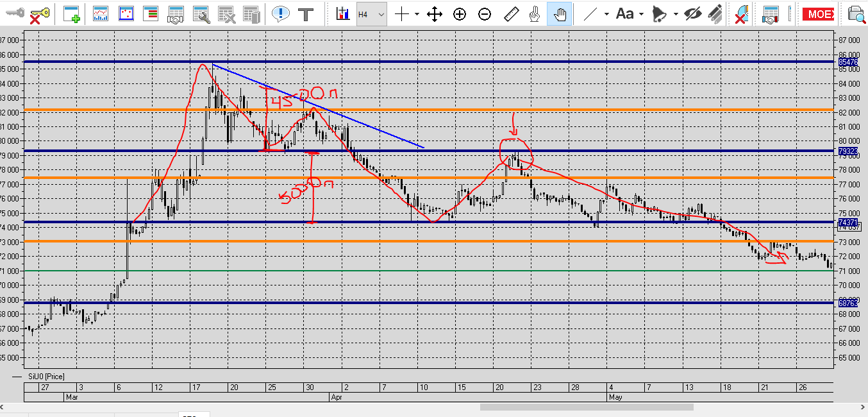Select the four-arrow move tool
Screen dimensions: 868x417
435,13
